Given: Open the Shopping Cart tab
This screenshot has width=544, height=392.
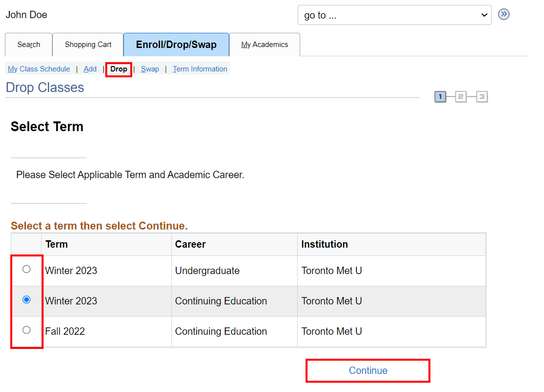Looking at the screenshot, I should (x=88, y=45).
